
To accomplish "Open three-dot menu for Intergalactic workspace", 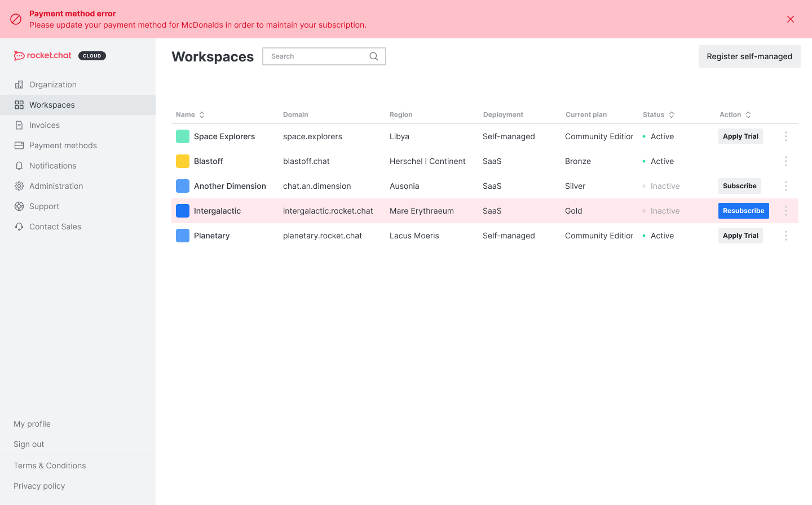I will (x=785, y=211).
